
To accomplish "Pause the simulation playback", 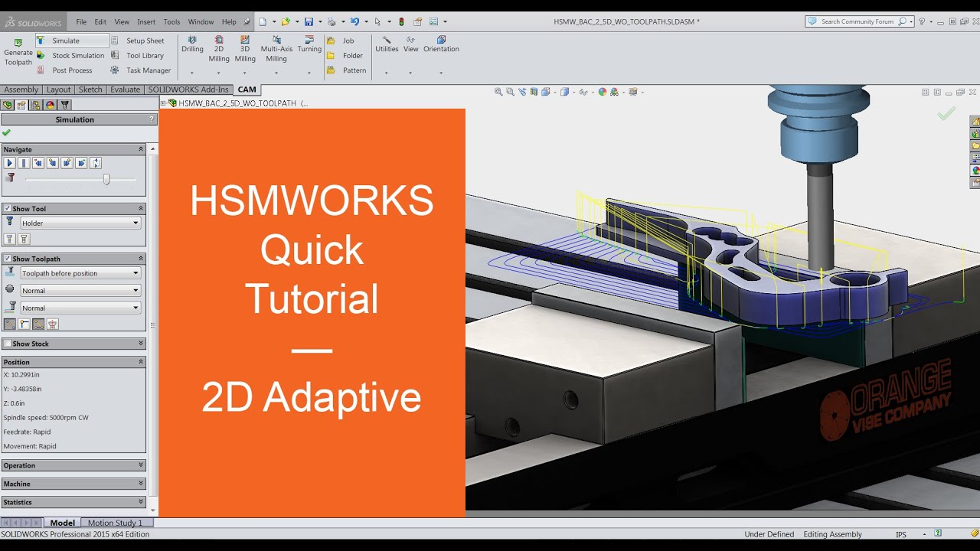I will tap(24, 163).
